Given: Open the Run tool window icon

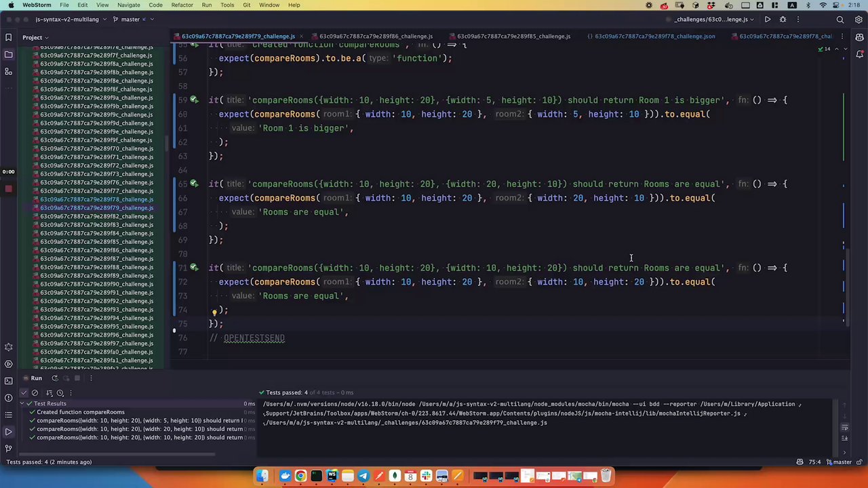Looking at the screenshot, I should click(x=8, y=432).
